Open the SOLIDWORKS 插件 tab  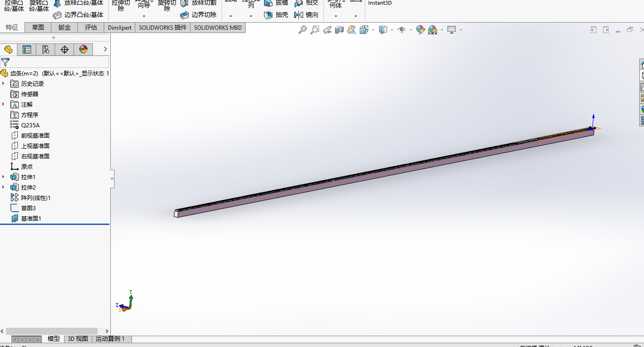coord(163,27)
